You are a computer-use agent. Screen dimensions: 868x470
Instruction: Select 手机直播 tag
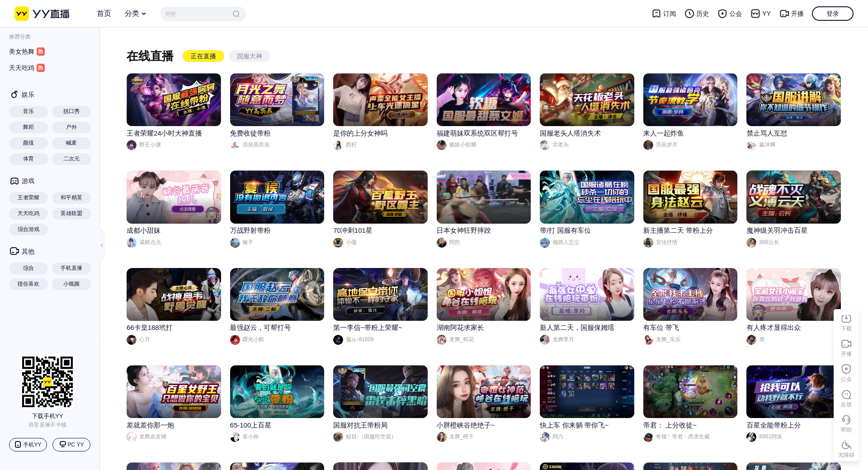pos(71,268)
